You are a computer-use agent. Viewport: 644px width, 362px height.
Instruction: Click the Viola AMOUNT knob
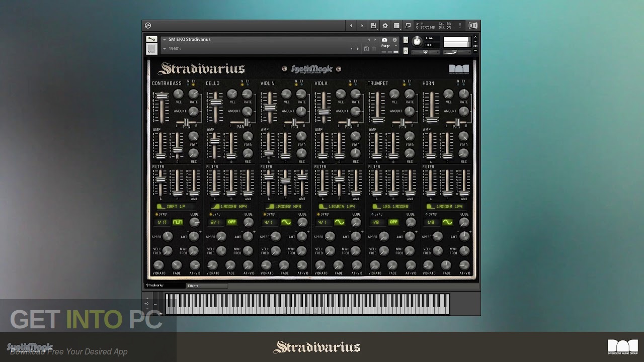coord(355,111)
